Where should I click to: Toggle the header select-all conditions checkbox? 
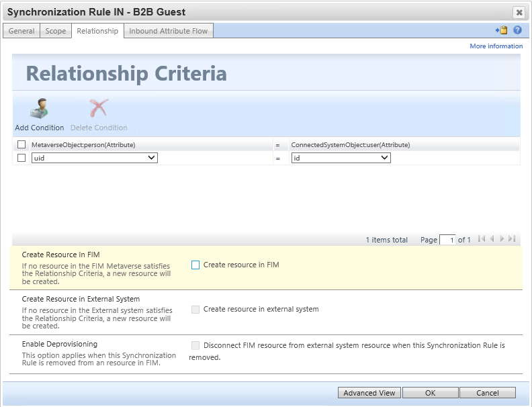[x=21, y=144]
